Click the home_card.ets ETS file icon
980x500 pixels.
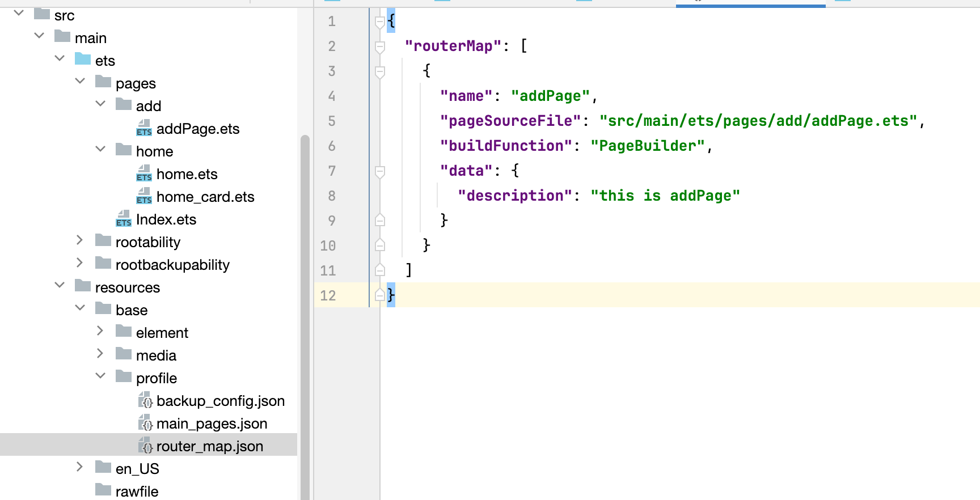click(x=144, y=196)
